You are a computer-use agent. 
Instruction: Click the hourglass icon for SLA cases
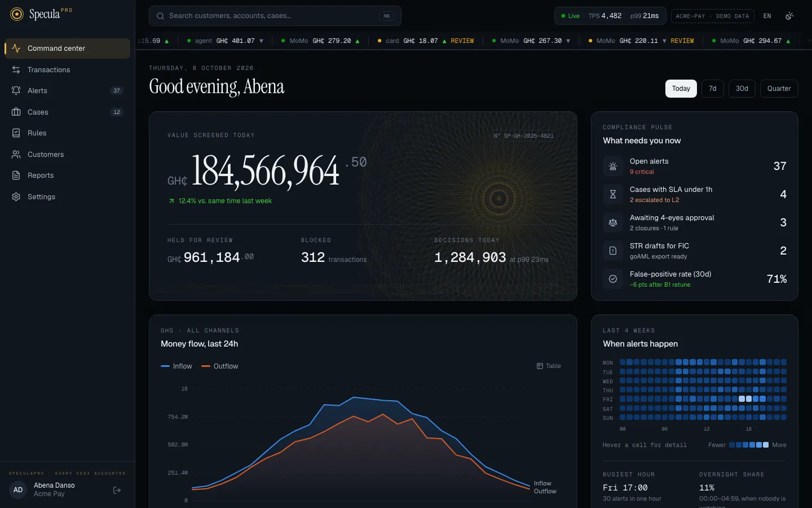pos(613,194)
